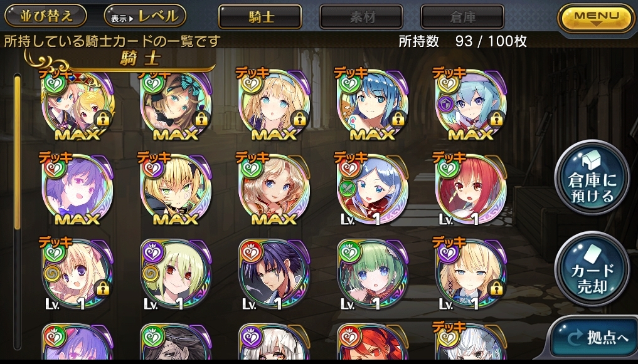
Task: Switch to the 素材 tab
Action: click(361, 17)
